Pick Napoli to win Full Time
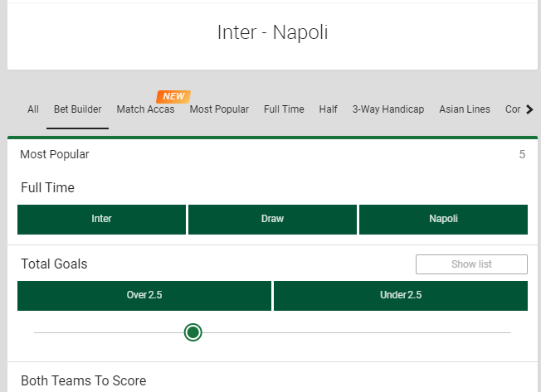The width and height of the screenshot is (541, 392). coord(443,220)
